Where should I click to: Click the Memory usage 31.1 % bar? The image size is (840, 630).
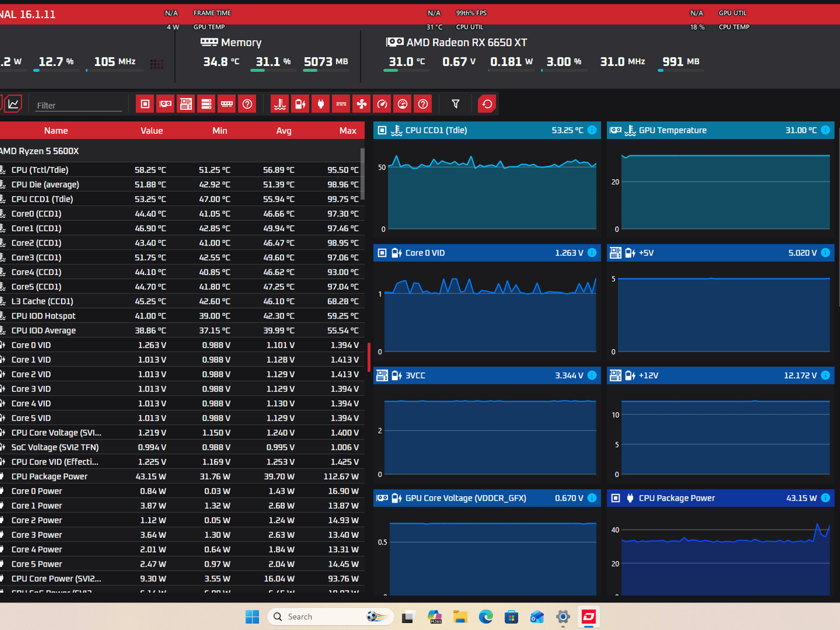[x=273, y=71]
